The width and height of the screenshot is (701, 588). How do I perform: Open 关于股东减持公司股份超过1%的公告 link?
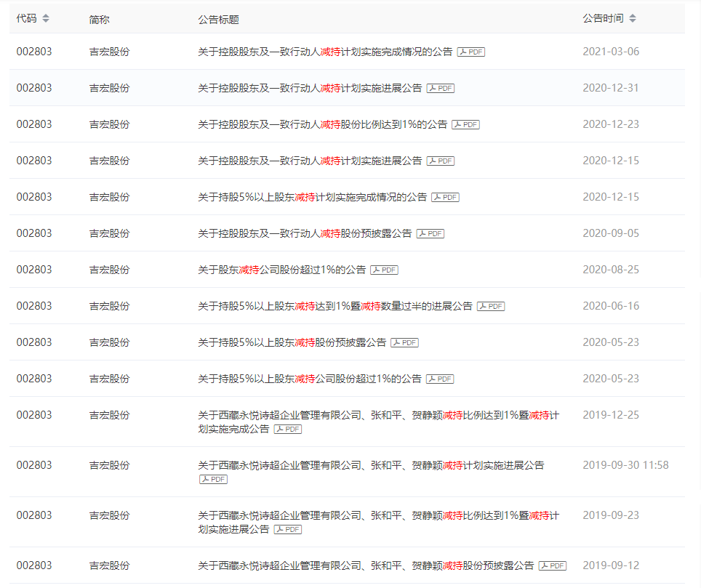pyautogui.click(x=281, y=270)
